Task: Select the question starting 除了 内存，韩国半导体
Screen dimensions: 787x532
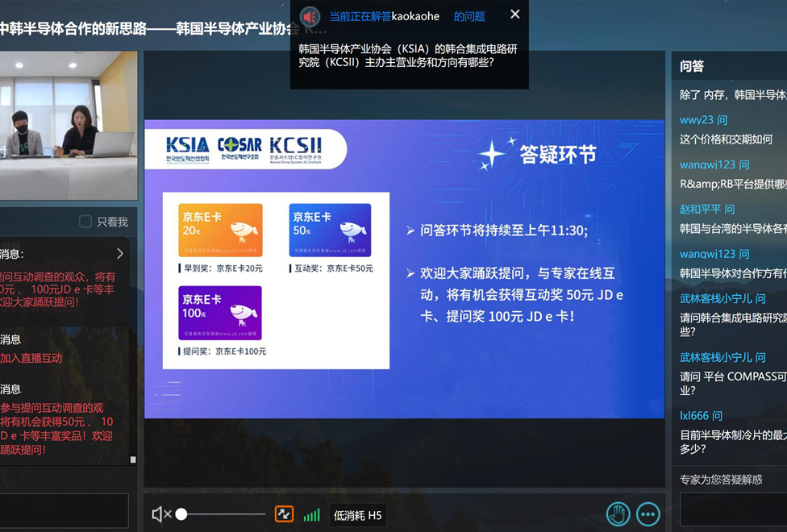Action: (733, 95)
